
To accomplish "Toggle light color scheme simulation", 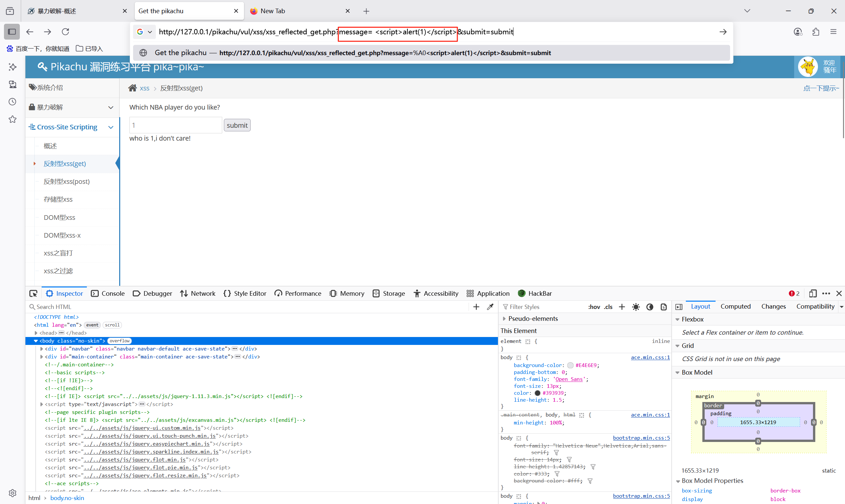I will coord(636,307).
